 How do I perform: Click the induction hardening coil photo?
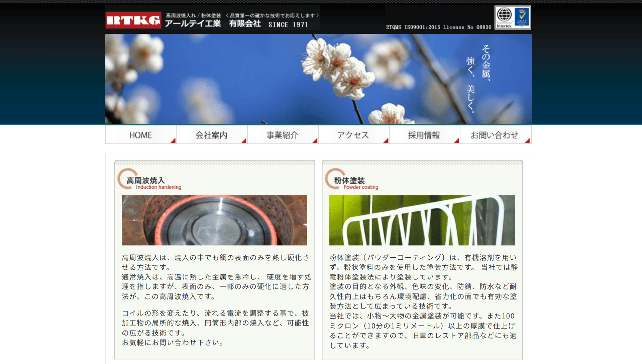214,220
